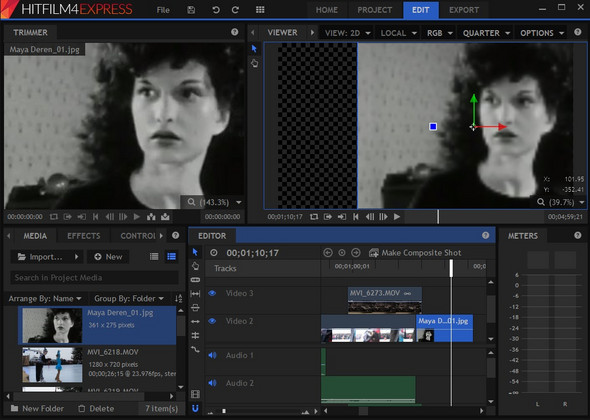
Task: Click the Viewer scrub bar handle
Action: (x=438, y=216)
